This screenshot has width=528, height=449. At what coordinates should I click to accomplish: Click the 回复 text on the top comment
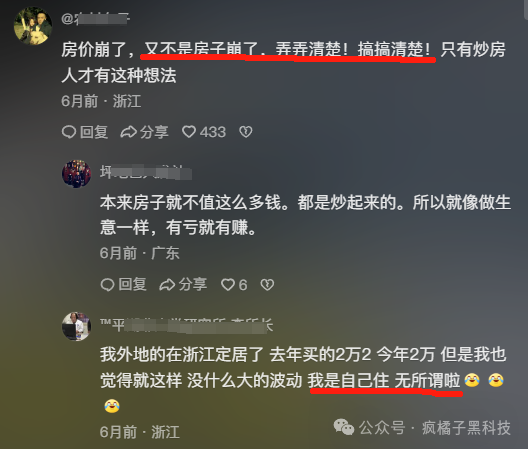pyautogui.click(x=94, y=132)
